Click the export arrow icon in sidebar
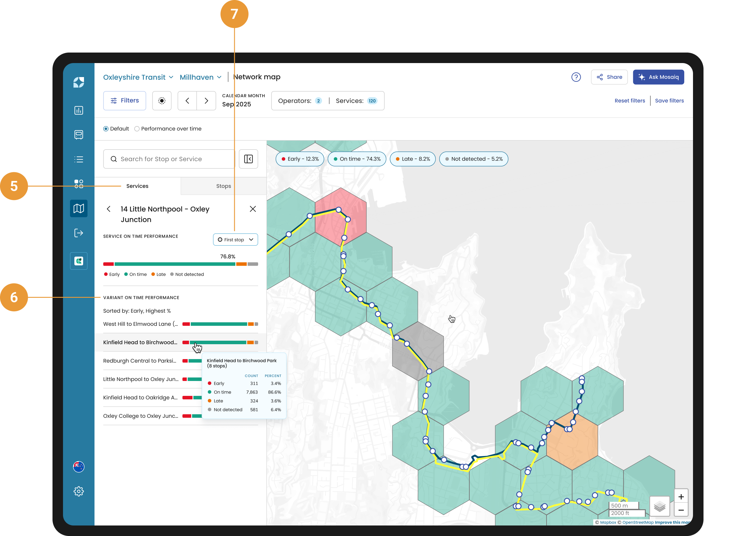This screenshot has width=756, height=536. tap(78, 233)
